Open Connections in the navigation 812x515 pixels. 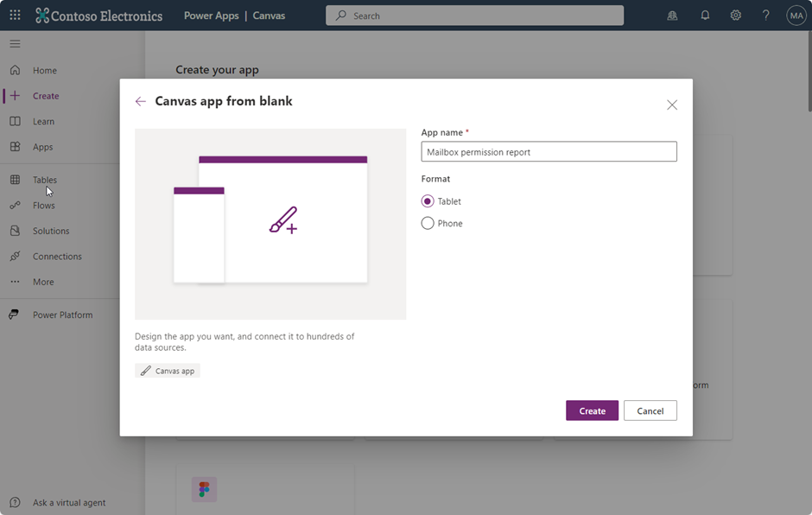click(x=58, y=257)
